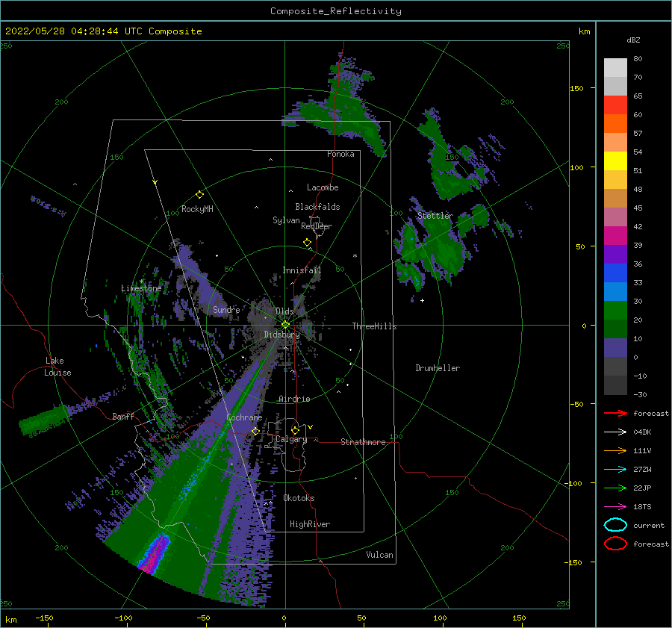Click the white asterisk marker east of Innisfail
672x628 pixels.
click(355, 256)
